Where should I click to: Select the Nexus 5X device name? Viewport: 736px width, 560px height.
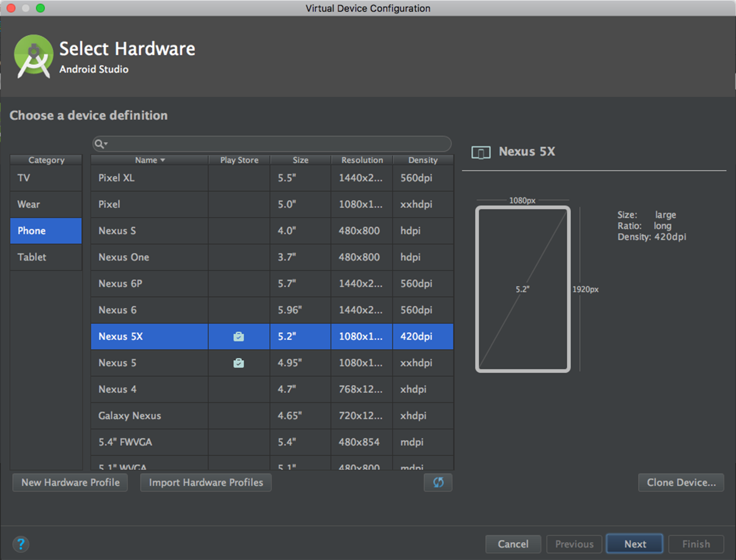coord(120,336)
